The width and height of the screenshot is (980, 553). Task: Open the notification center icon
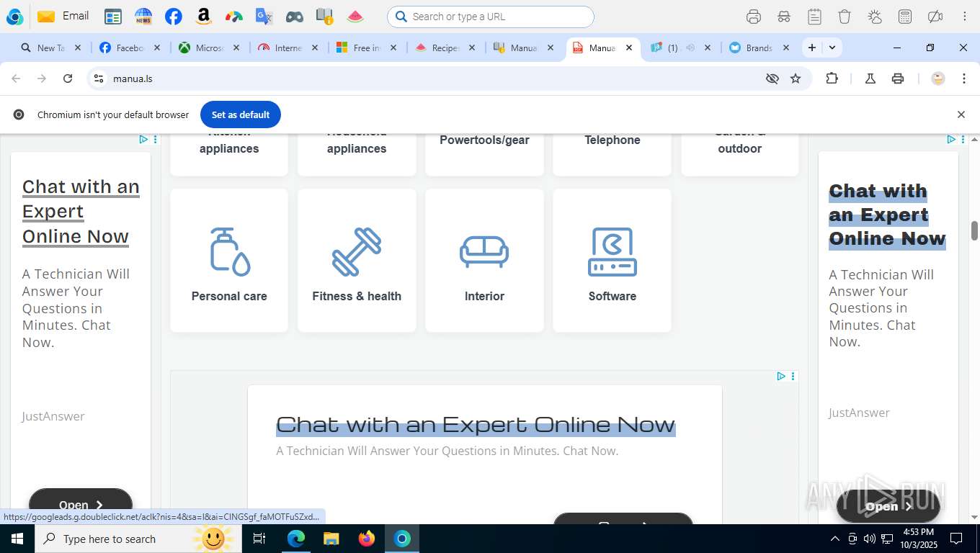click(956, 539)
